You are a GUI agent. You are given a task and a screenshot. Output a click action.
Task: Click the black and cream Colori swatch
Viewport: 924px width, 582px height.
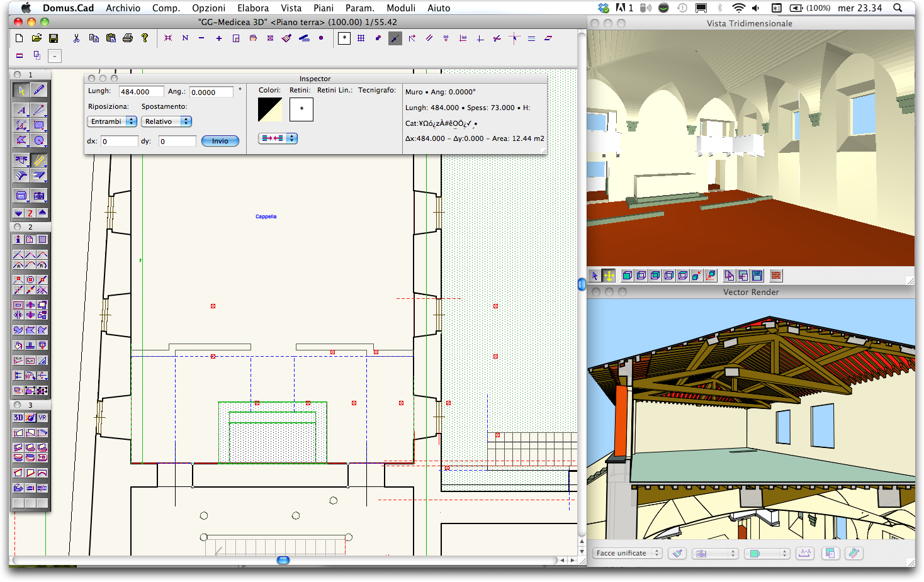tap(270, 109)
